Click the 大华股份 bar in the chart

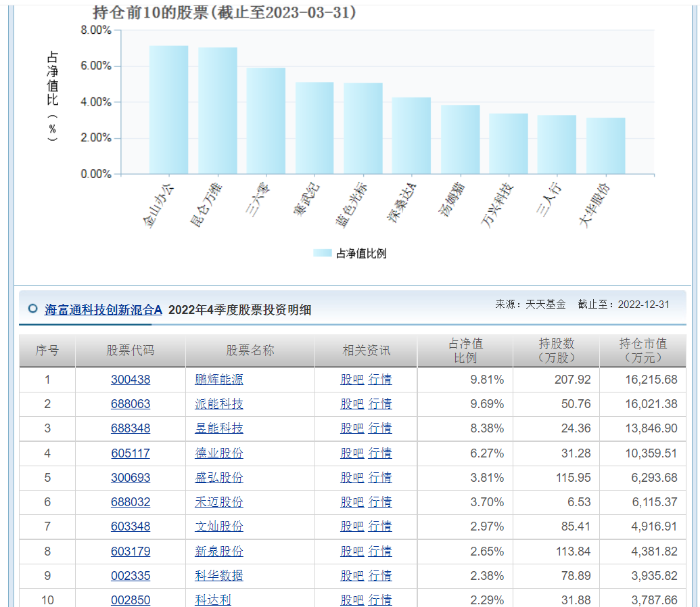(605, 146)
